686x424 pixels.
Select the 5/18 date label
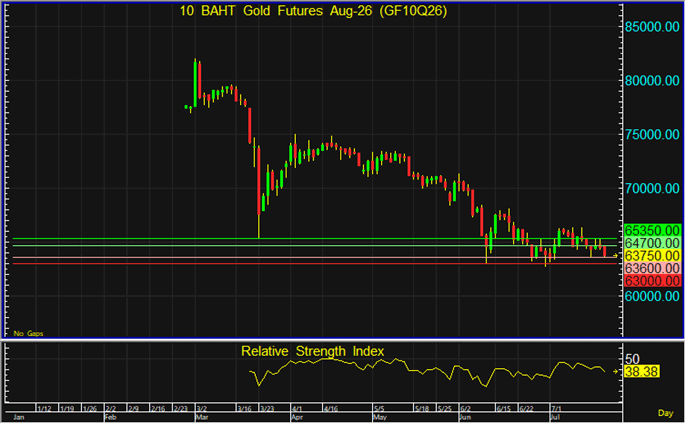point(422,409)
